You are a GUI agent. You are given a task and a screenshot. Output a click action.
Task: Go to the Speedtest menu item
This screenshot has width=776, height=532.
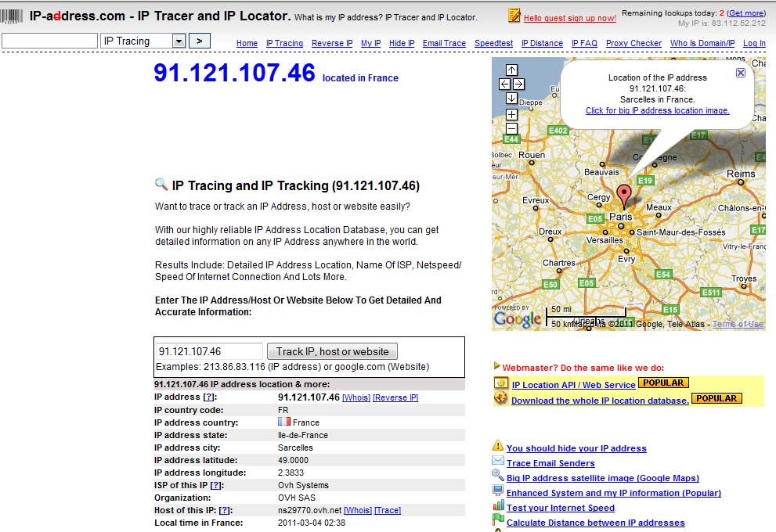coord(493,43)
